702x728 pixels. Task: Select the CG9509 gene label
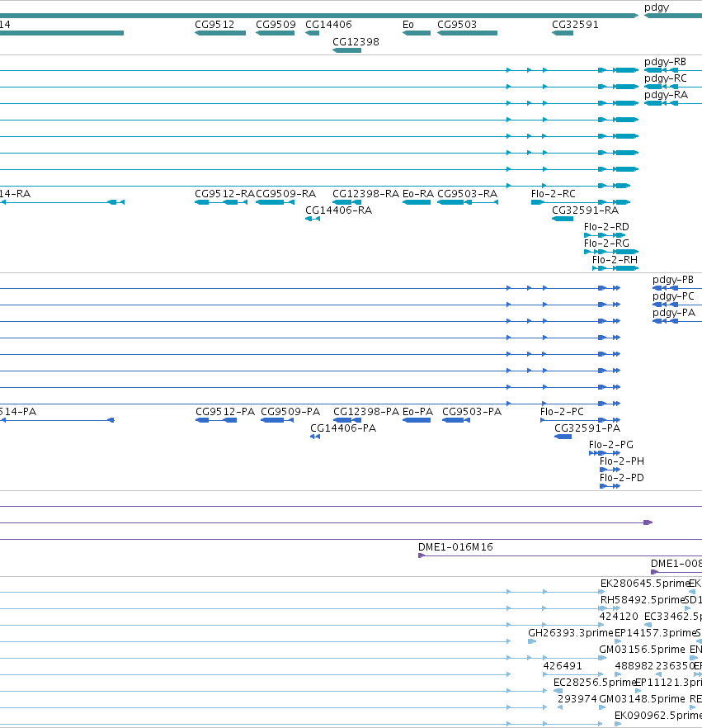(276, 25)
